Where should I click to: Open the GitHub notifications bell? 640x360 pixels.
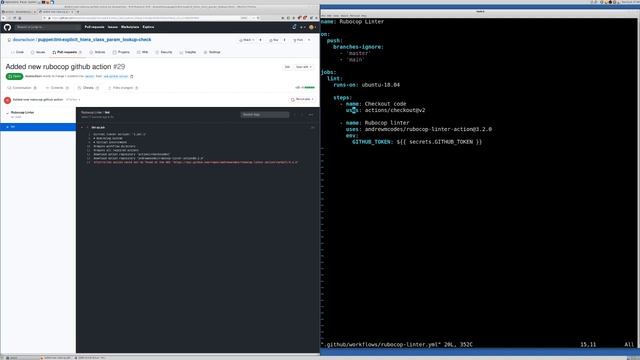(x=294, y=27)
